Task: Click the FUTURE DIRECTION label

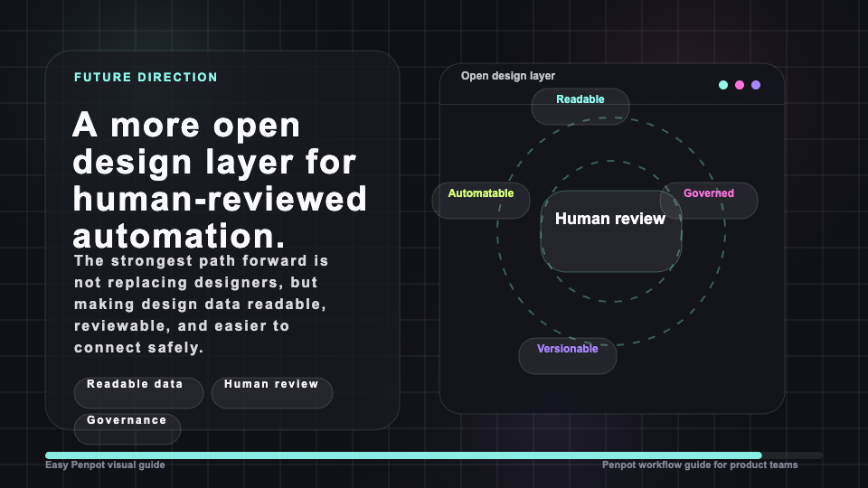Action: pyautogui.click(x=146, y=78)
